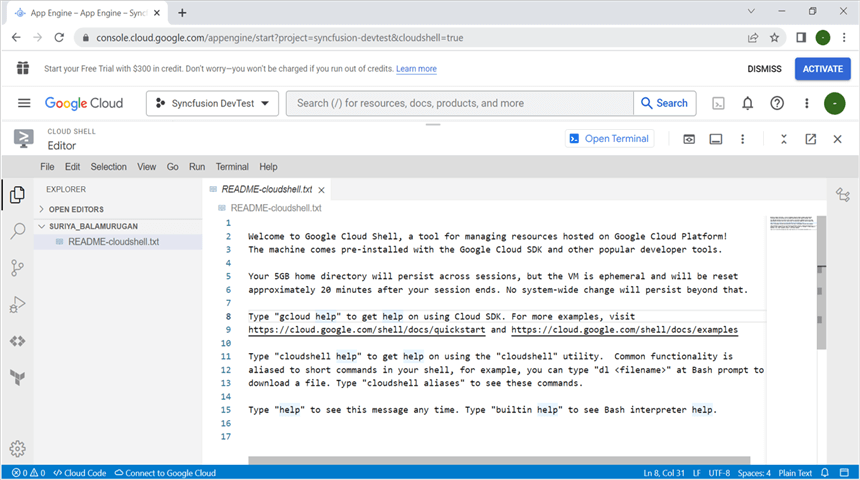Image resolution: width=860 pixels, height=480 pixels.
Task: Collapse the SURIYA_BALAMURUGAN folder section
Action: [88, 226]
